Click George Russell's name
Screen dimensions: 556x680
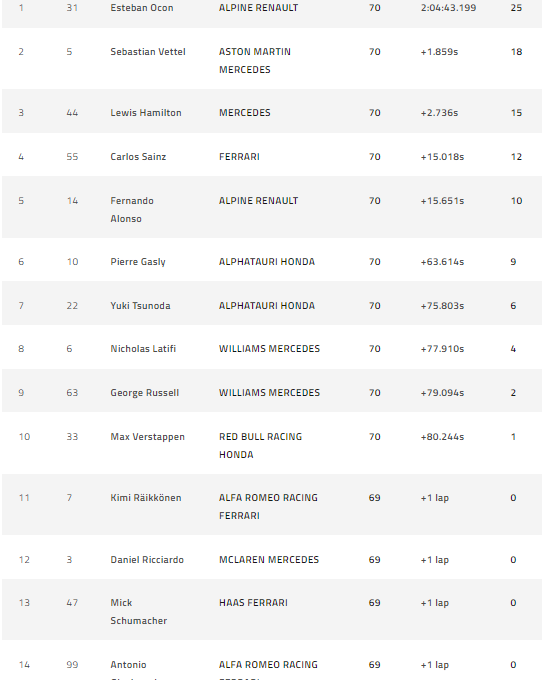(144, 393)
